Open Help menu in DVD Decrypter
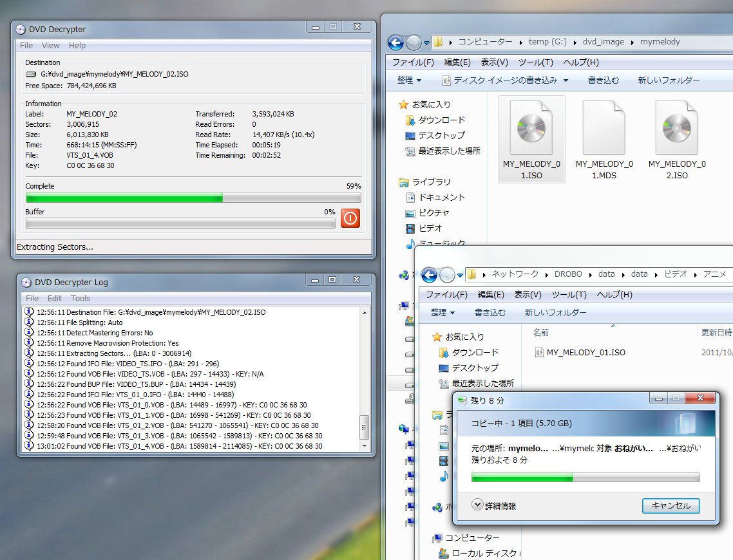Viewport: 733px width, 560px height. tap(77, 45)
